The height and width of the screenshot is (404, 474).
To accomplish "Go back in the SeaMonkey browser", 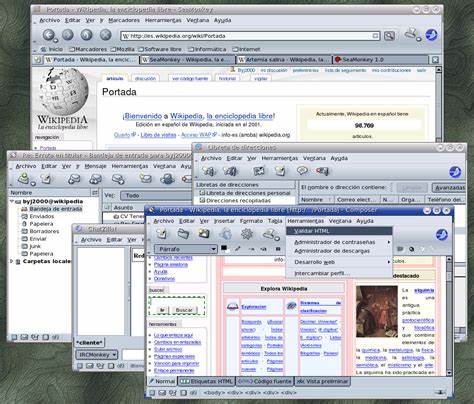I will click(x=49, y=35).
